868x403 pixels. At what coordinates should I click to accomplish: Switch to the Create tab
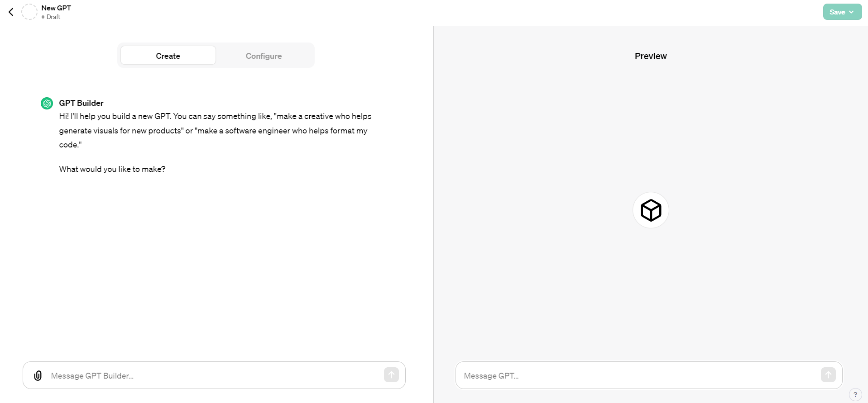[168, 56]
